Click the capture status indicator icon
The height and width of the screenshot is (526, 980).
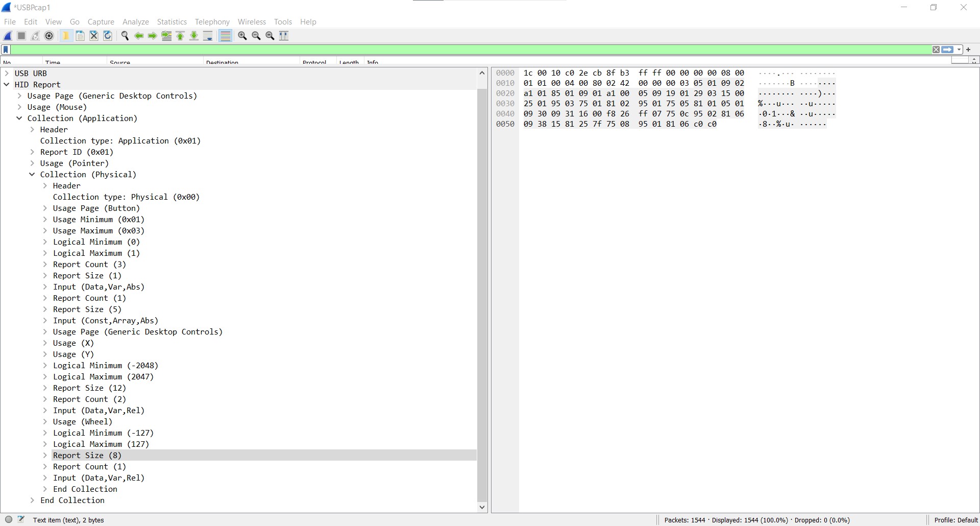9,520
